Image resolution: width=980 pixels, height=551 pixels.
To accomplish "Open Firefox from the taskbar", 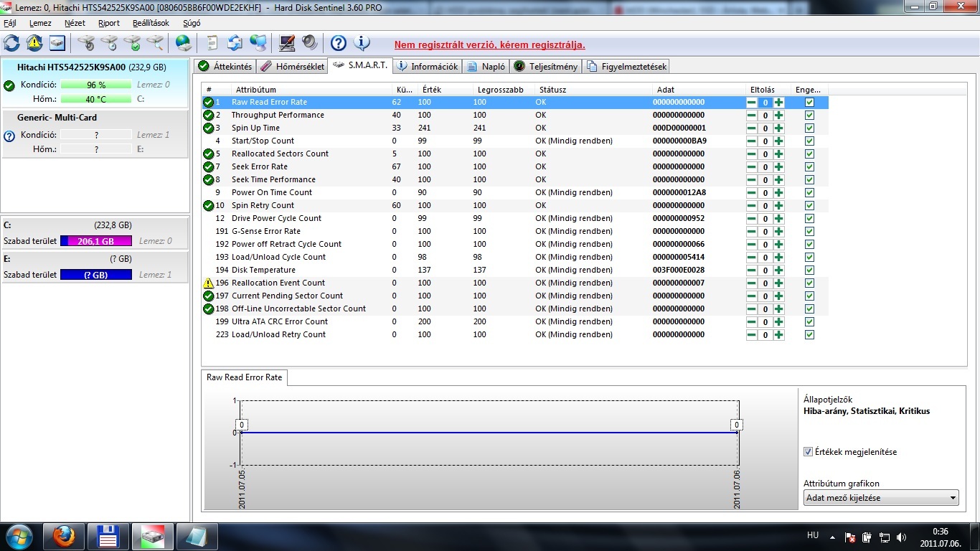I will [x=64, y=536].
